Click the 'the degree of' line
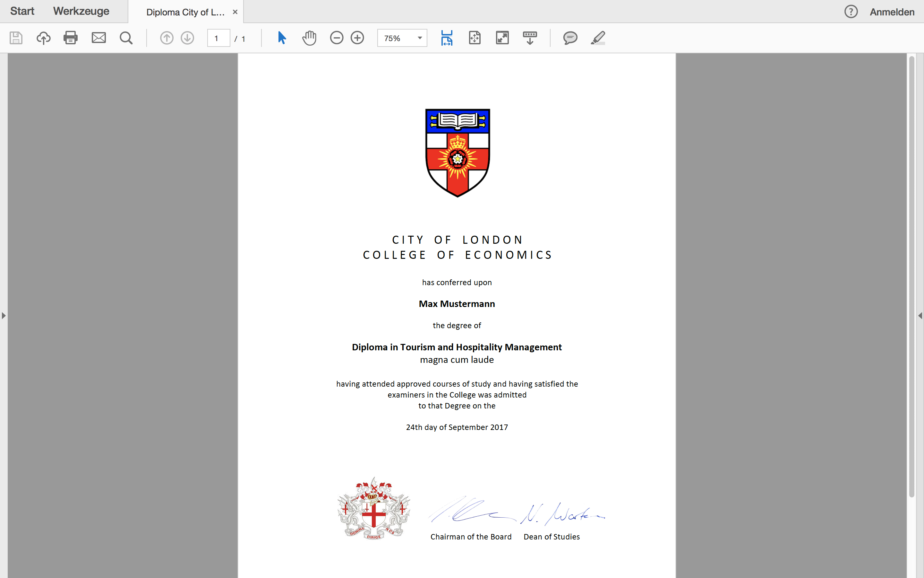This screenshot has height=578, width=924. click(457, 325)
